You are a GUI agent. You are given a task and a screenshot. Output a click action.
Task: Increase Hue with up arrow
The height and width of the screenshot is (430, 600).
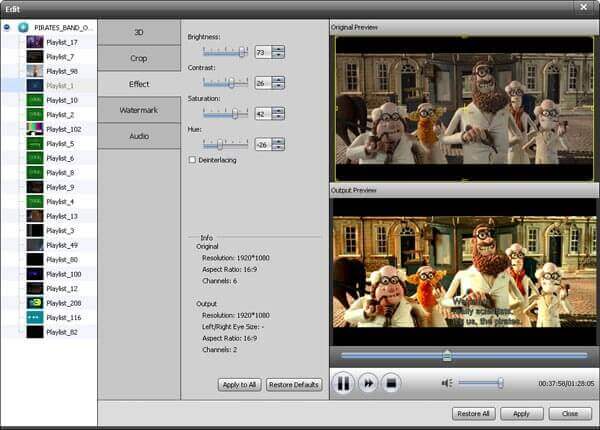point(278,142)
